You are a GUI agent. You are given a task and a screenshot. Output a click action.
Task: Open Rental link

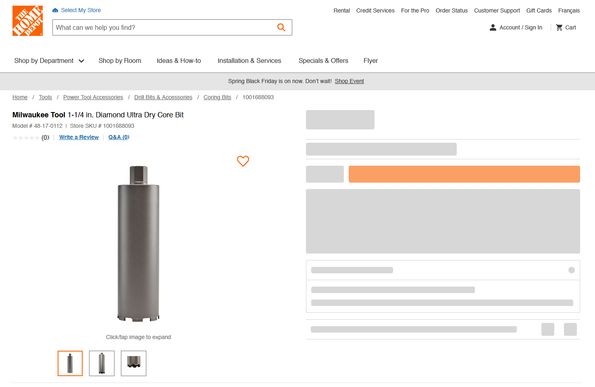coord(342,11)
